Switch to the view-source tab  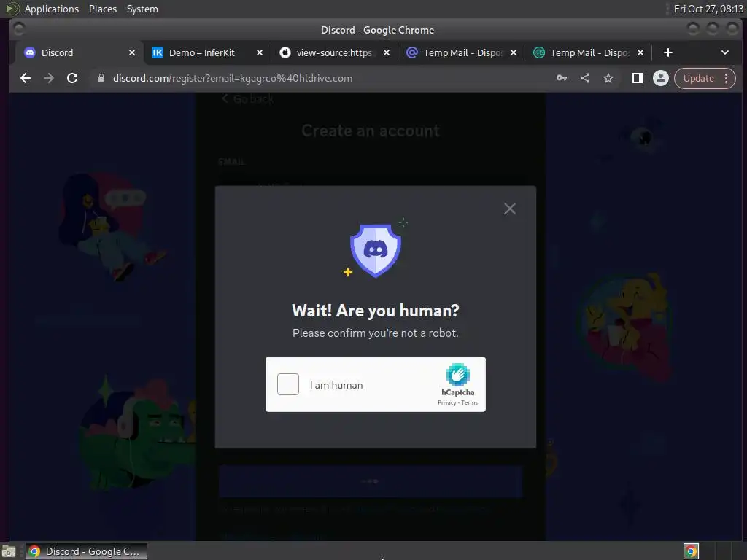coord(336,52)
